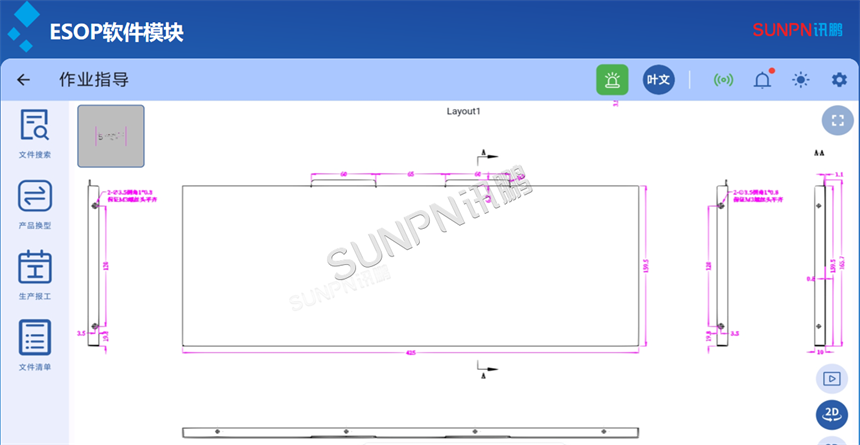Open settings via the gear icon

[839, 80]
